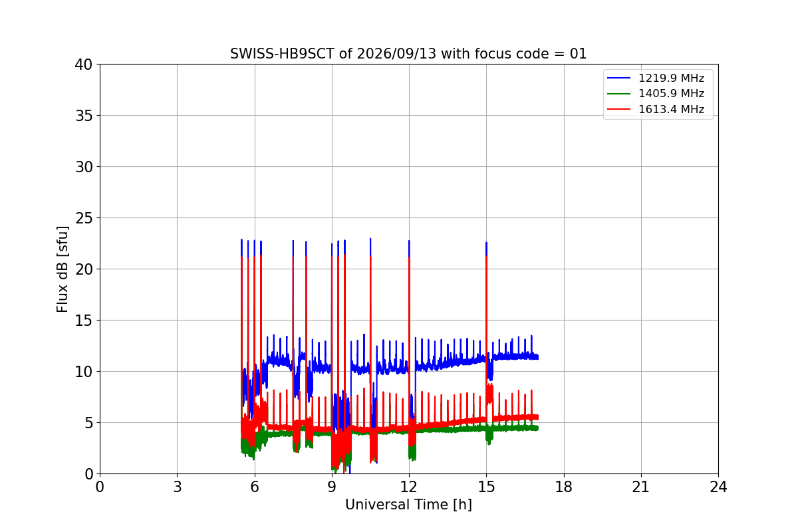Click the green 1405.9 MHz legend line
Viewport: 798px width, 532px height.
point(619,94)
